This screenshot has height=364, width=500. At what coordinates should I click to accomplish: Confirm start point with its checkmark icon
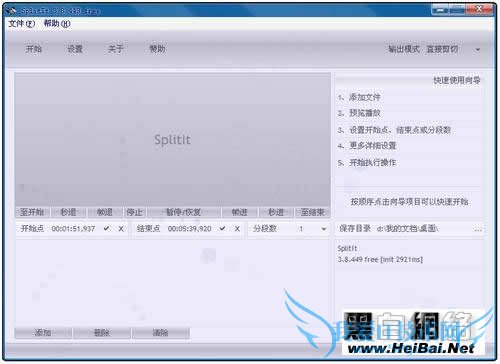coord(106,229)
